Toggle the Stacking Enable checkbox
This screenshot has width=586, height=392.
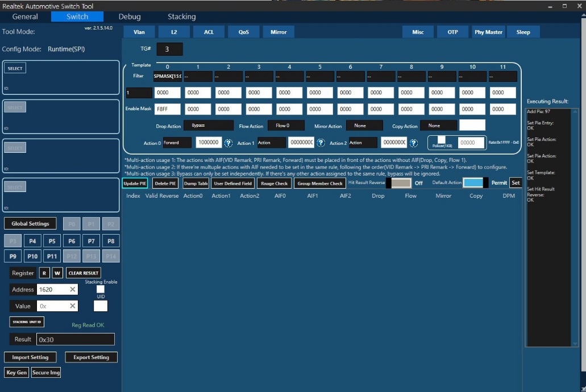click(x=101, y=289)
